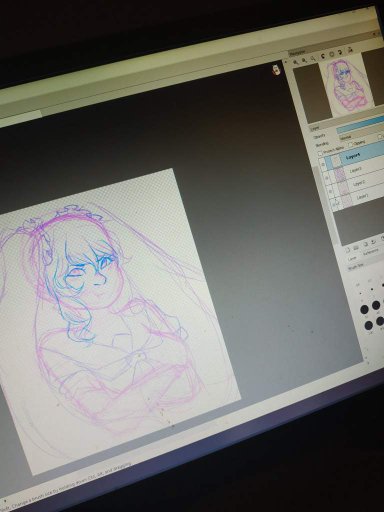This screenshot has height=512, width=384.
Task: Enable the Clipping checkbox
Action: pyautogui.click(x=350, y=144)
